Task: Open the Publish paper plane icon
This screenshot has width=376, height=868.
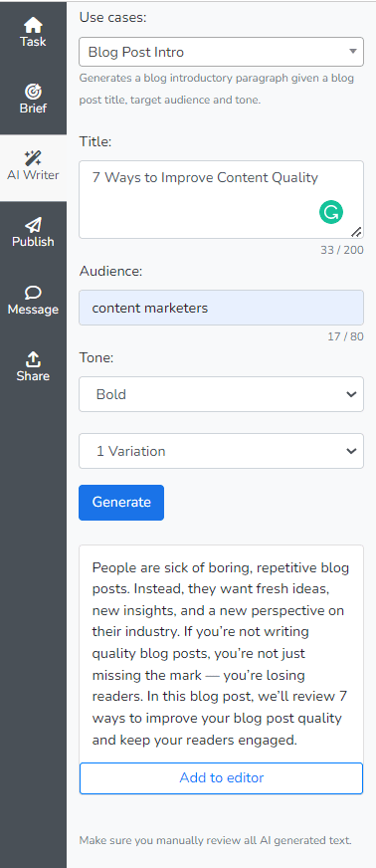Action: 33,225
